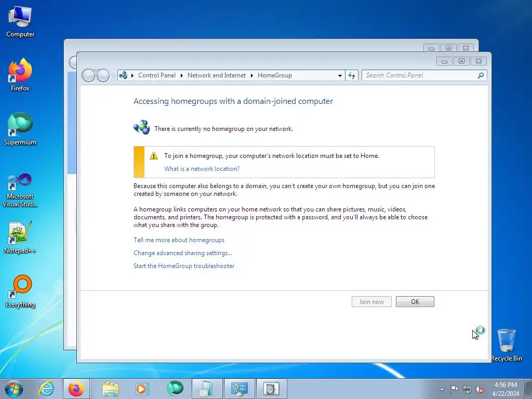Click the forward navigation button
The image size is (532, 399).
[103, 75]
